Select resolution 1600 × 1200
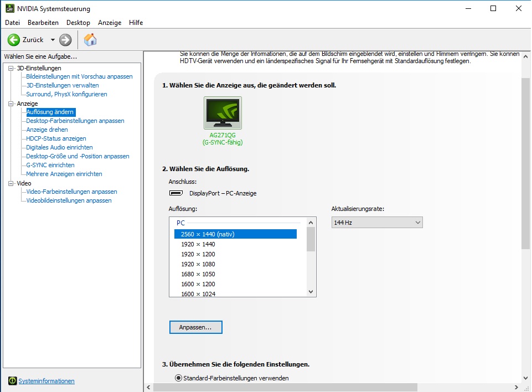Viewport: 532px width, 392px height. click(198, 284)
